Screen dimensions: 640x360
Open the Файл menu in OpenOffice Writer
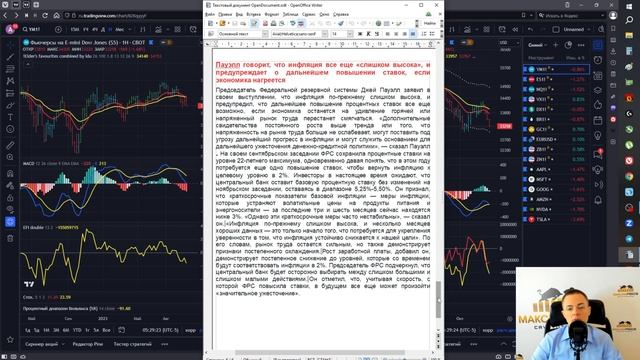(210, 14)
